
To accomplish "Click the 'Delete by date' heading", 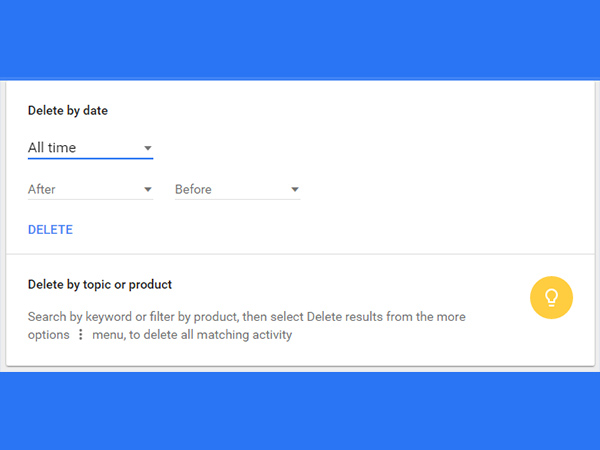I will 67,111.
